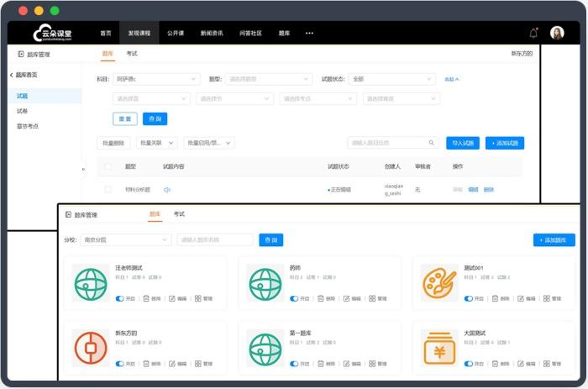Click the 添加试题 button

(505, 143)
